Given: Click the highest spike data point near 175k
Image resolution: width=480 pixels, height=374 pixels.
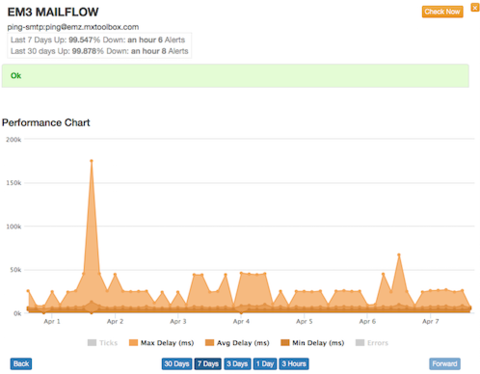Looking at the screenshot, I should click(91, 161).
